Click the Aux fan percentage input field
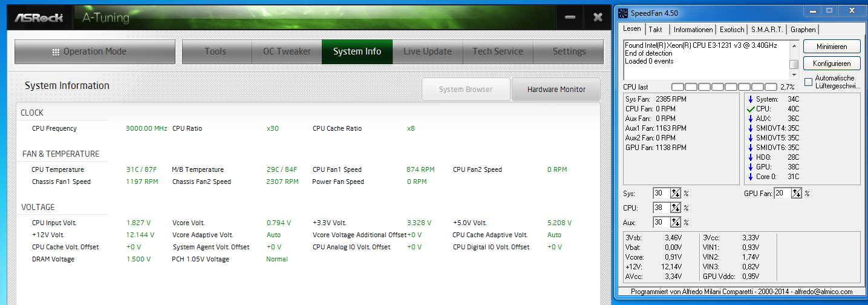868x305 pixels. (662, 223)
